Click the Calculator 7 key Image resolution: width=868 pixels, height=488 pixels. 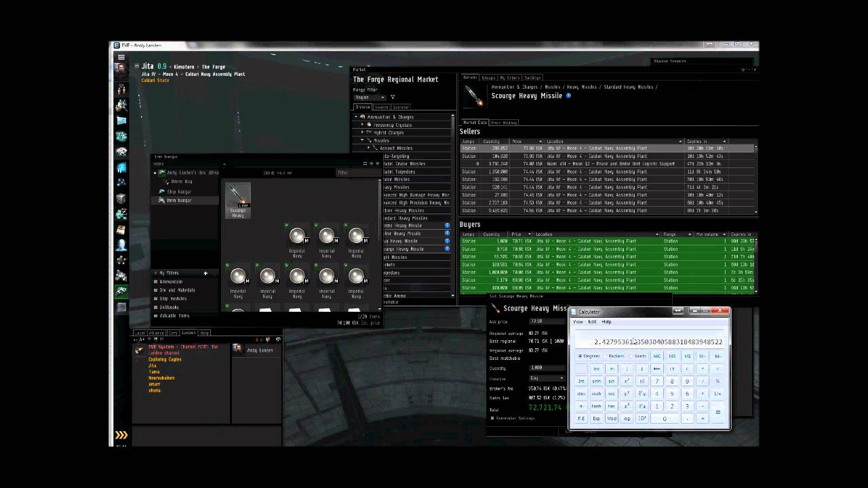[656, 382]
